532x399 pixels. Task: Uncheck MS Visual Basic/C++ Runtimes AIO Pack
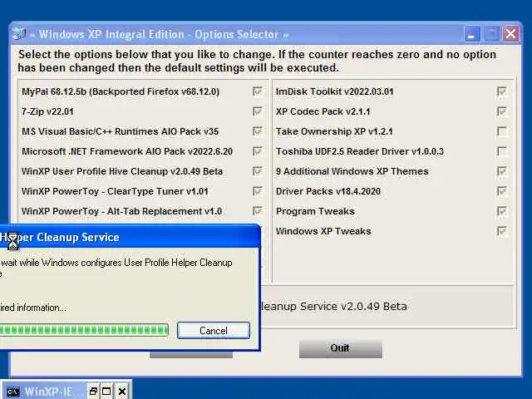tap(258, 131)
